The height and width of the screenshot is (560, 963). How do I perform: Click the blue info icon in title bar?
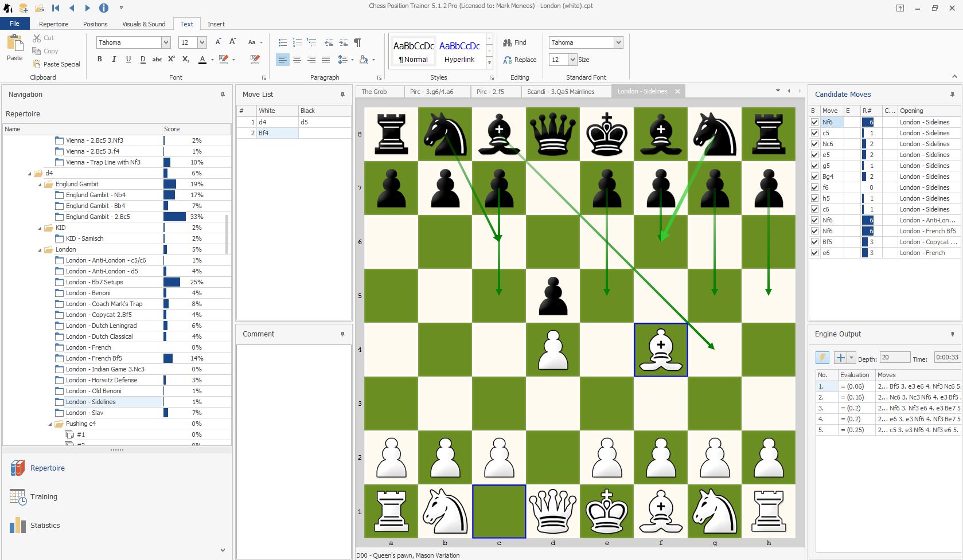point(104,8)
